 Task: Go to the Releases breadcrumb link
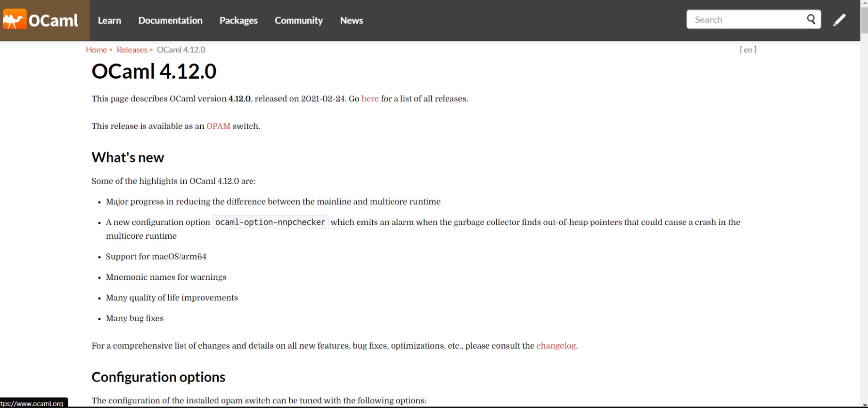tap(132, 50)
